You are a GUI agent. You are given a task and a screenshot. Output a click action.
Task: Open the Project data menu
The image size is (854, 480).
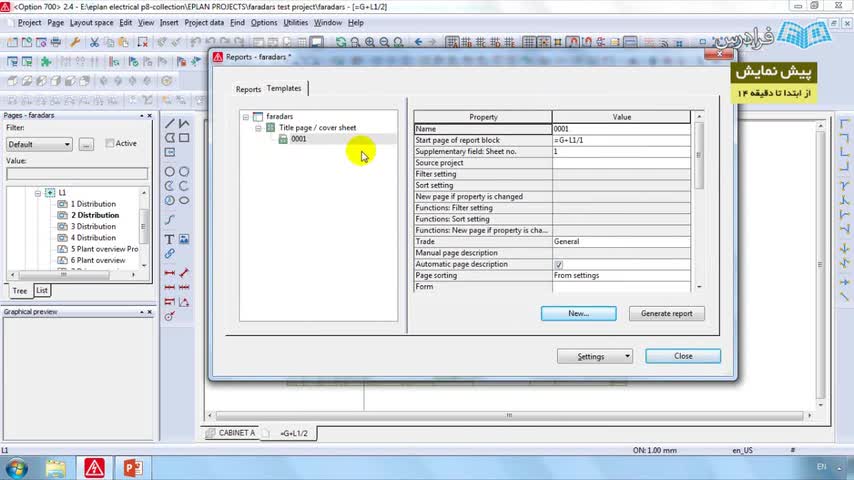(x=204, y=23)
